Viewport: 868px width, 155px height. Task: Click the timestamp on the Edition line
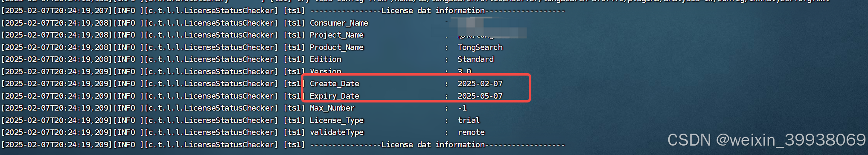56,59
